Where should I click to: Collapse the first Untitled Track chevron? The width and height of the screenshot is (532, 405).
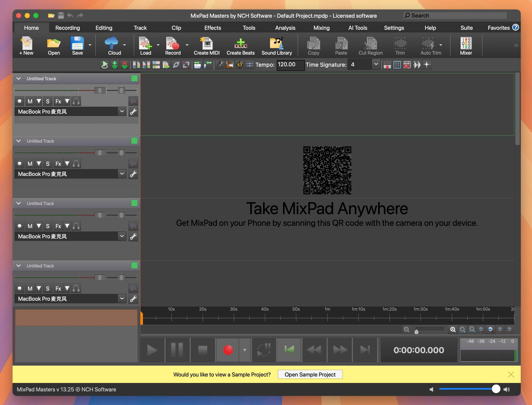click(19, 79)
